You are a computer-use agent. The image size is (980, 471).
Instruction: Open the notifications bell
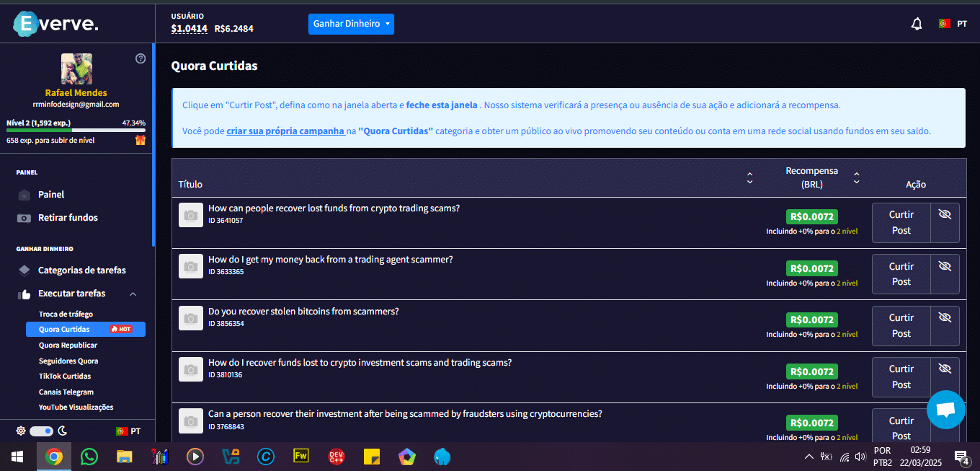pyautogui.click(x=917, y=24)
